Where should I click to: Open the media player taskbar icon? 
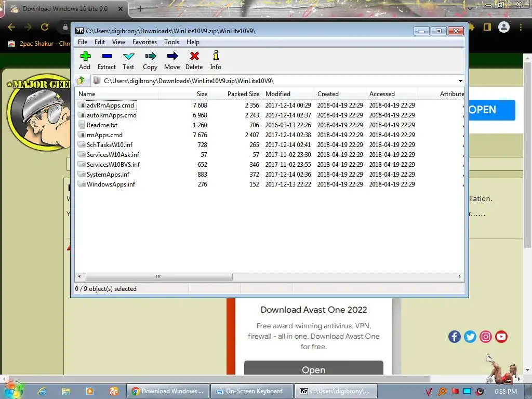(x=89, y=391)
